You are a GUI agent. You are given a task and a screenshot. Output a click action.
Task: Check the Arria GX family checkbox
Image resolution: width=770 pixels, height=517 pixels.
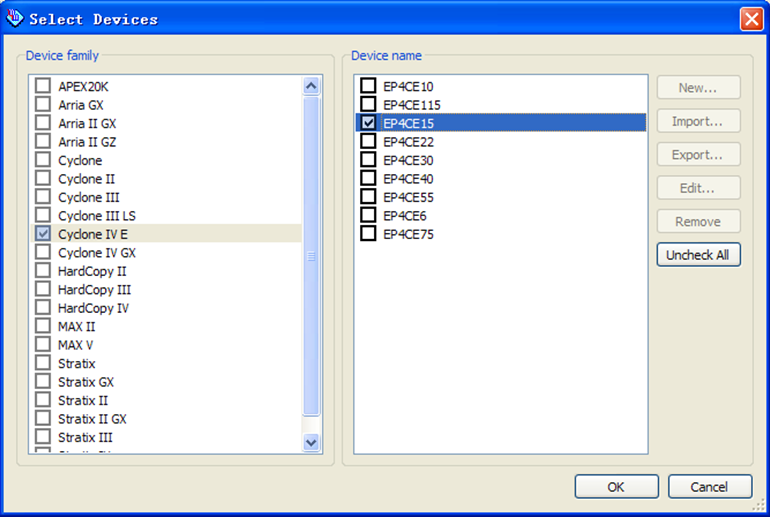[x=43, y=104]
